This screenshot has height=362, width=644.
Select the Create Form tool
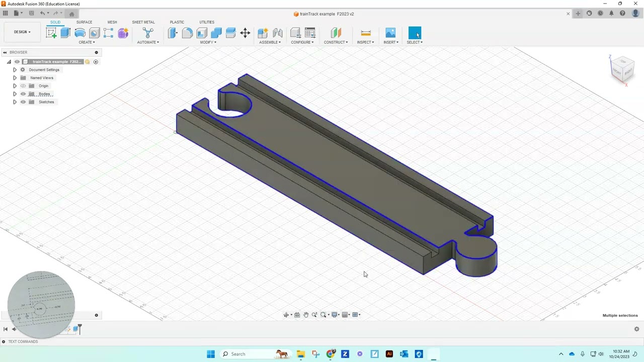click(x=123, y=33)
